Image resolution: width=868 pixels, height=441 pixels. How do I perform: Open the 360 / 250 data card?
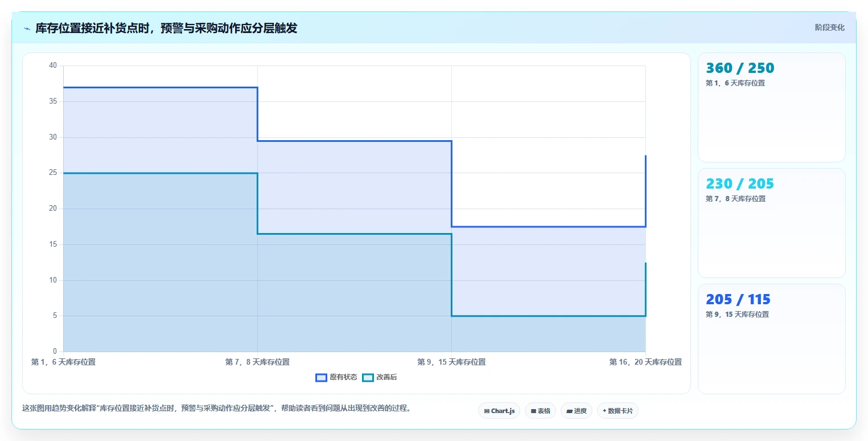771,107
